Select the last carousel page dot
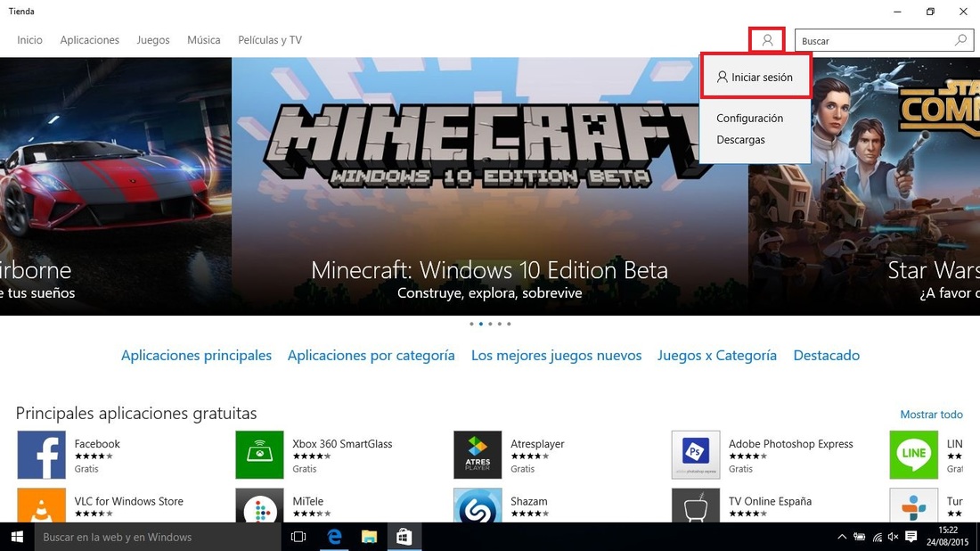The width and height of the screenshot is (980, 551). coord(509,324)
